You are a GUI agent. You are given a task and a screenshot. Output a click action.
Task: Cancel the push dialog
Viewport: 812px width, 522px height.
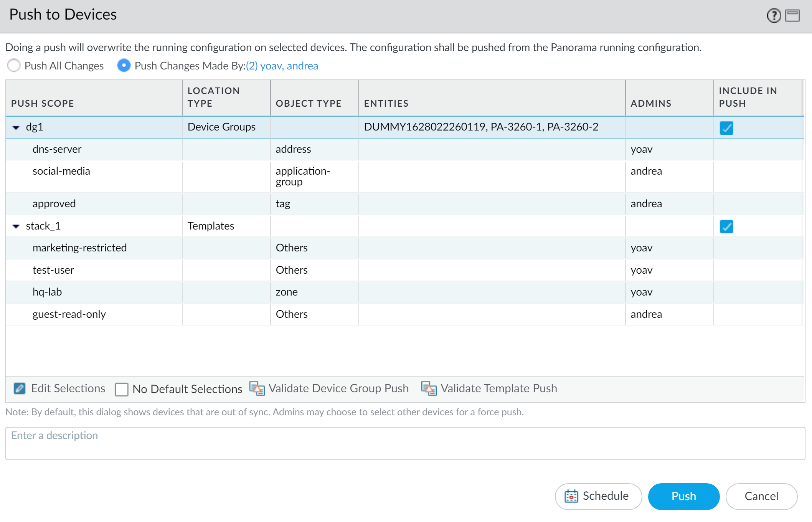761,496
